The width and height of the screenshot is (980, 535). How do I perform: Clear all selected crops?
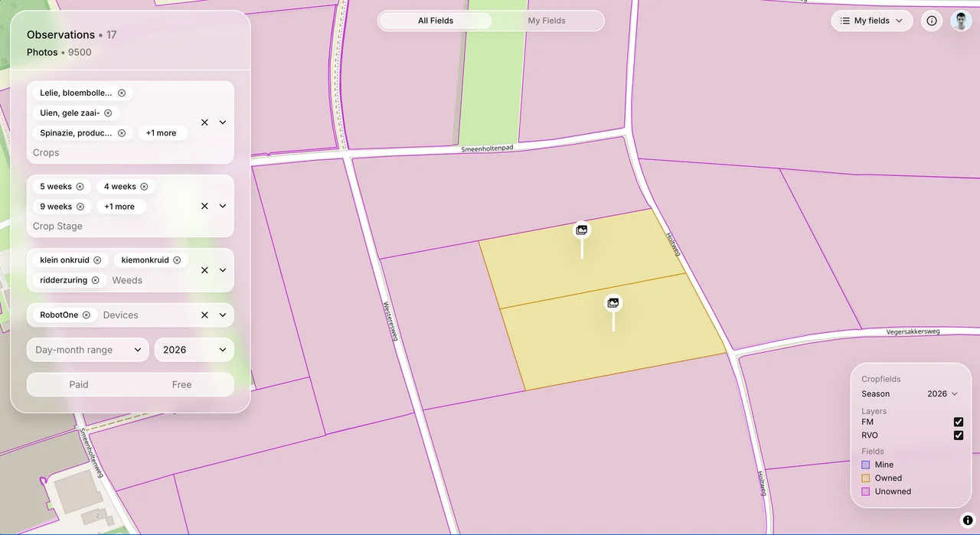(204, 122)
